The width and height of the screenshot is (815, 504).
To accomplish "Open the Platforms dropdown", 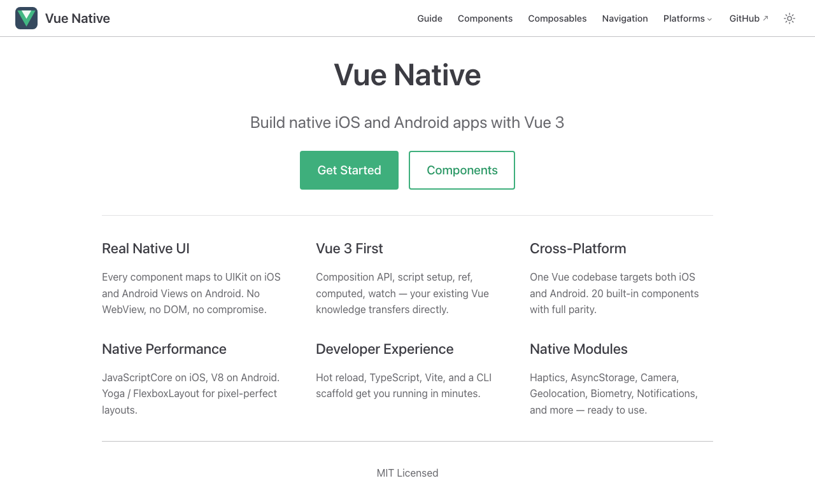I will coord(684,18).
